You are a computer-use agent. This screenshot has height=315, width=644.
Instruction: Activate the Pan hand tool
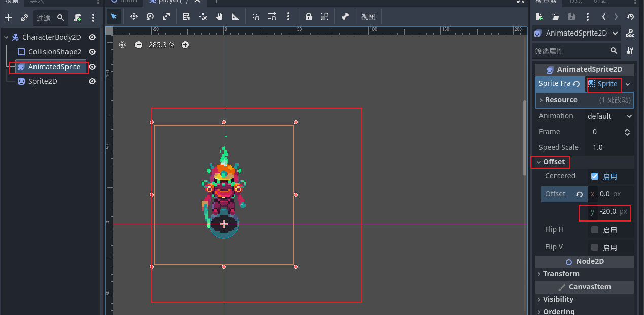(219, 16)
